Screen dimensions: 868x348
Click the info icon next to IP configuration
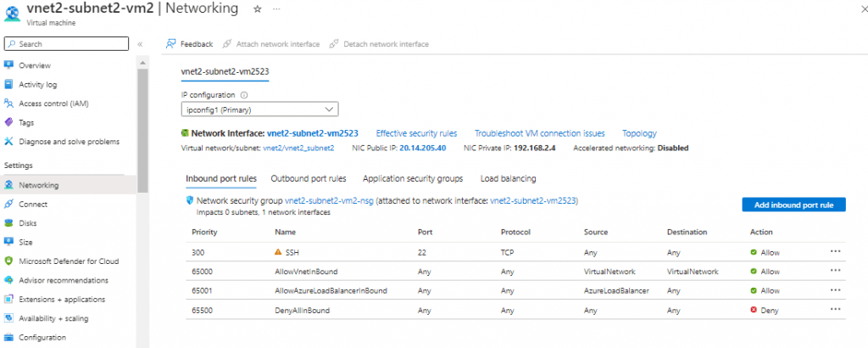tap(244, 95)
